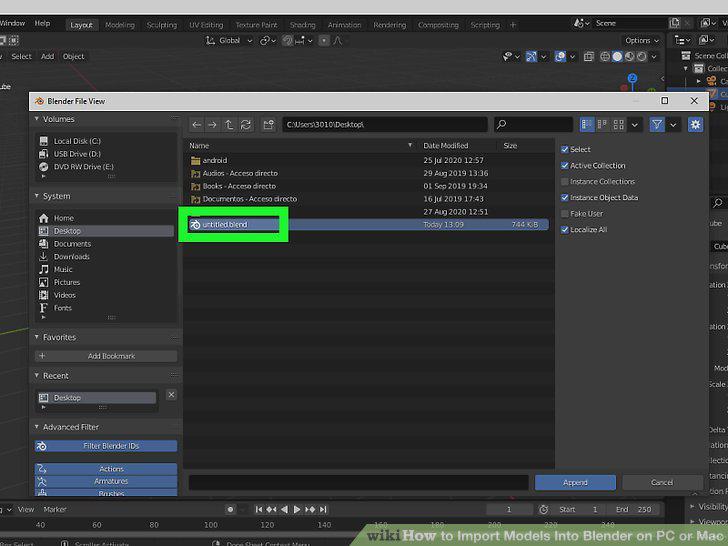This screenshot has height=546, width=728.
Task: Switch to vertical list display mode
Action: click(x=587, y=124)
